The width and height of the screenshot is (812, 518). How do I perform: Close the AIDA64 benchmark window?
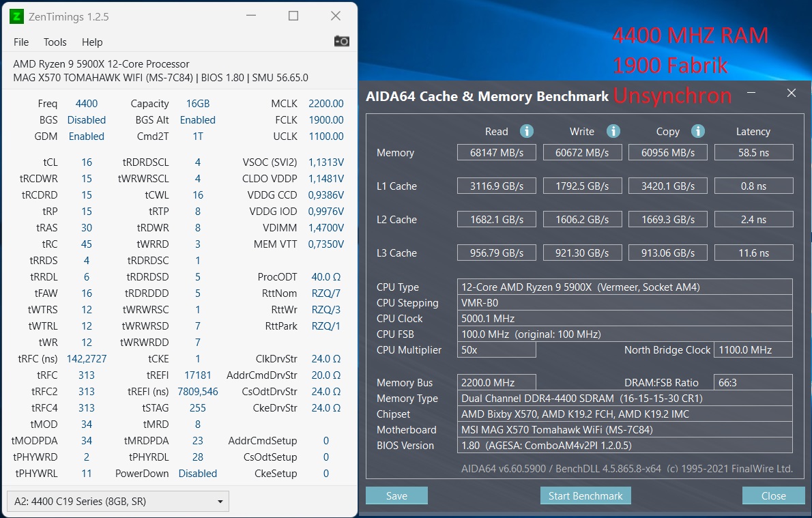coord(773,495)
